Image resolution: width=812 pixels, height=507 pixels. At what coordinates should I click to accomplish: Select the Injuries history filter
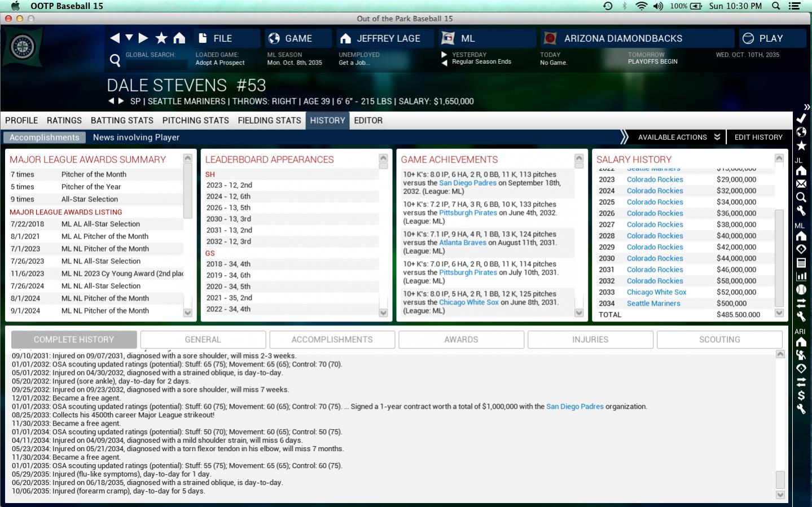tap(590, 340)
